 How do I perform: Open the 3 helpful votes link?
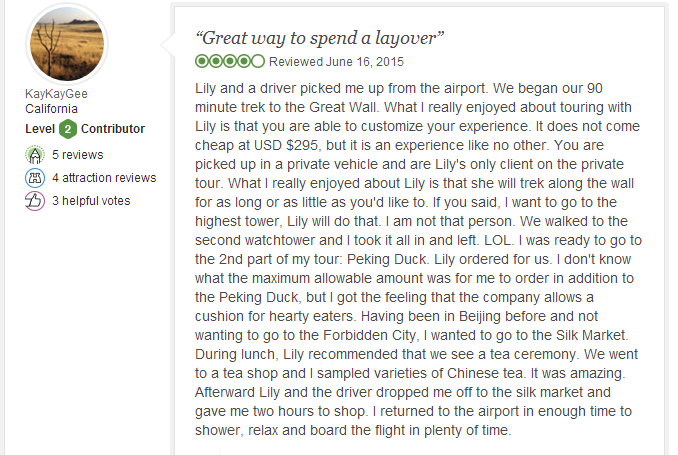[91, 201]
